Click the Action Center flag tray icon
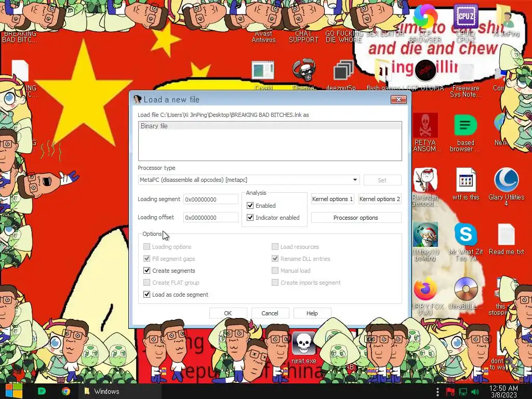Viewport: 532px width, 399px height. tap(450, 392)
